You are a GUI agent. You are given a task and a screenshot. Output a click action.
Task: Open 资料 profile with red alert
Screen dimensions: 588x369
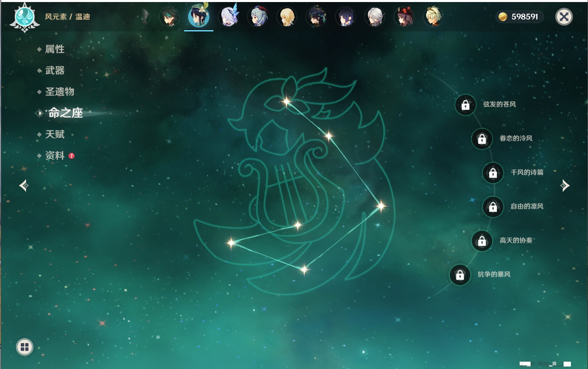(x=55, y=155)
